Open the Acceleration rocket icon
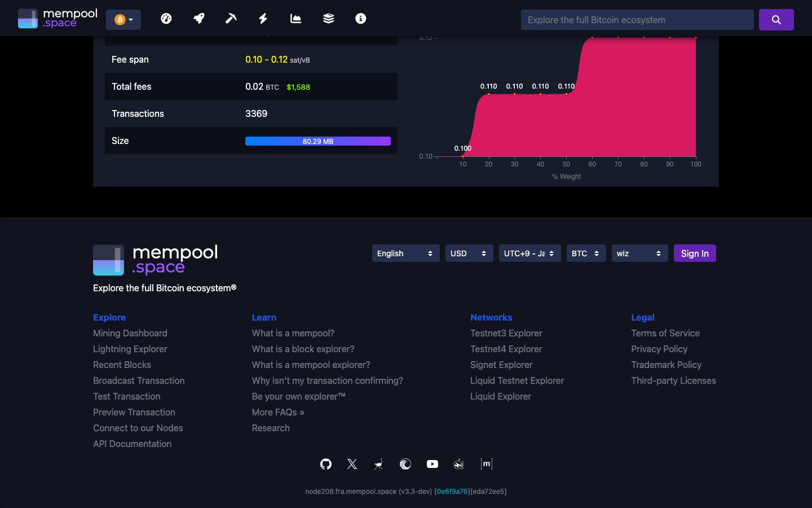This screenshot has width=812, height=508. coord(198,18)
